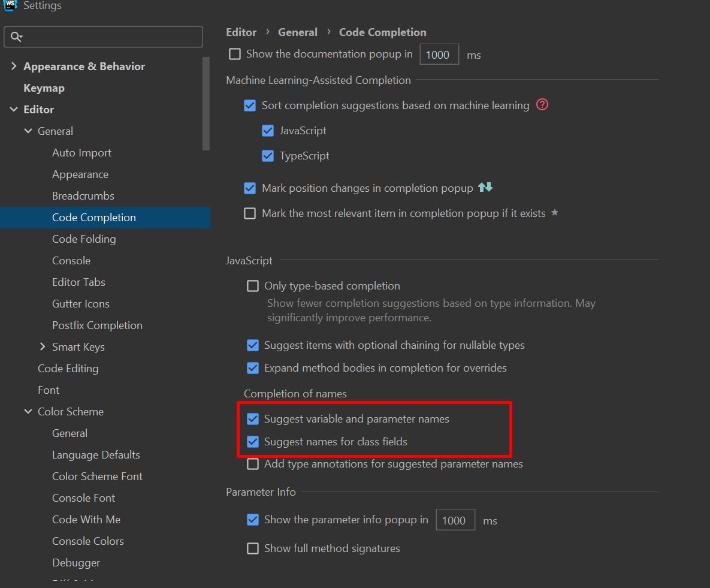Uncheck the TypeScript ML completion checkbox

click(268, 156)
